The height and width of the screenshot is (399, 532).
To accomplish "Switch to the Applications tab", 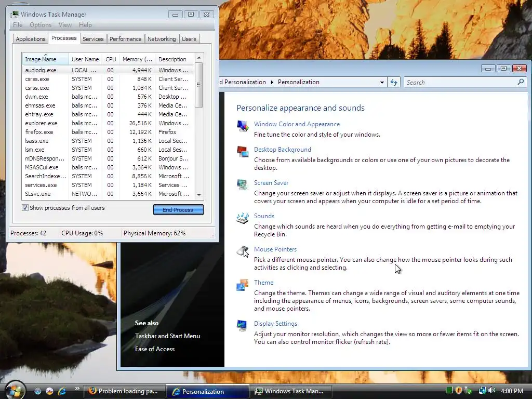I will pos(31,39).
